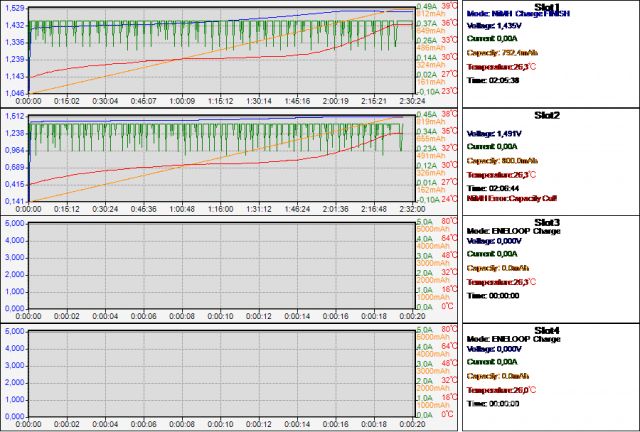
Task: Click the 'Voltage: 1,435V' reading
Action: tap(494, 26)
